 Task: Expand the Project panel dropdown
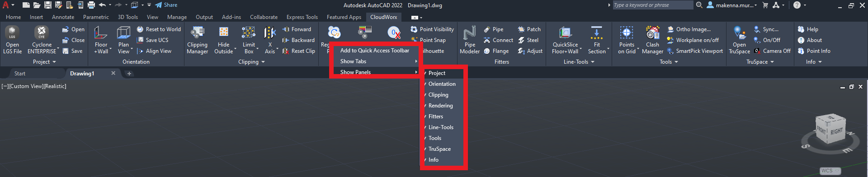[x=44, y=62]
